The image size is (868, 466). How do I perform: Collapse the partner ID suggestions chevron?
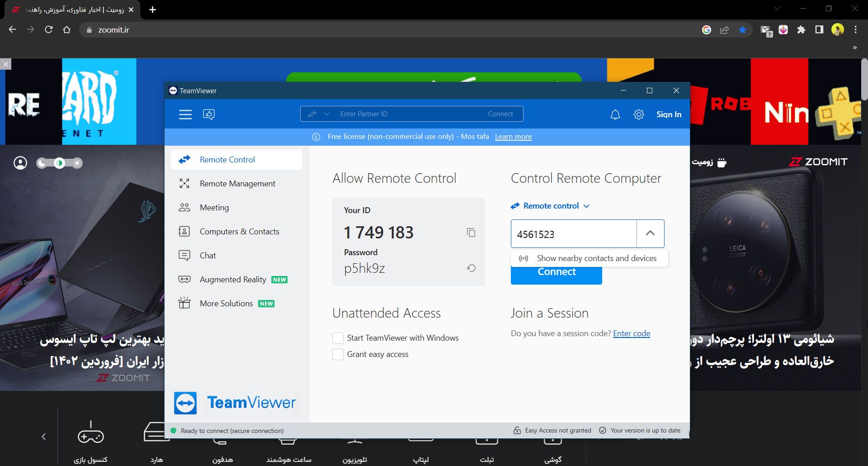click(650, 233)
